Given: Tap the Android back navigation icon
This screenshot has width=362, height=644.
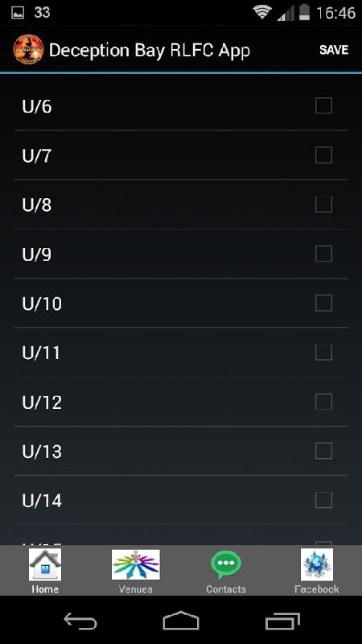Looking at the screenshot, I should coord(80,621).
